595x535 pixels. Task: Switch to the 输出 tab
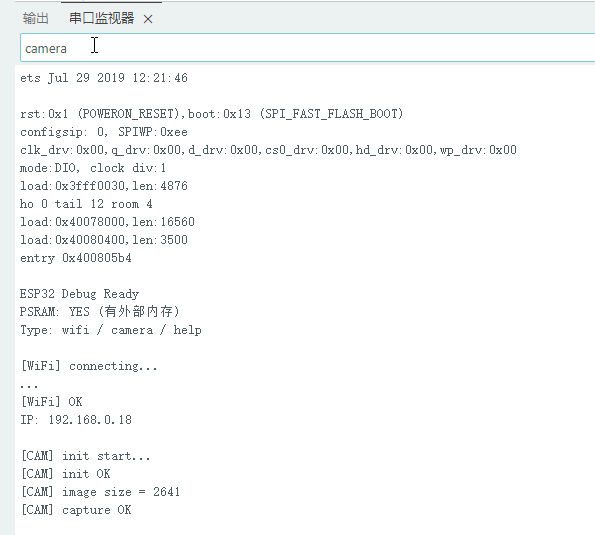tap(35, 18)
